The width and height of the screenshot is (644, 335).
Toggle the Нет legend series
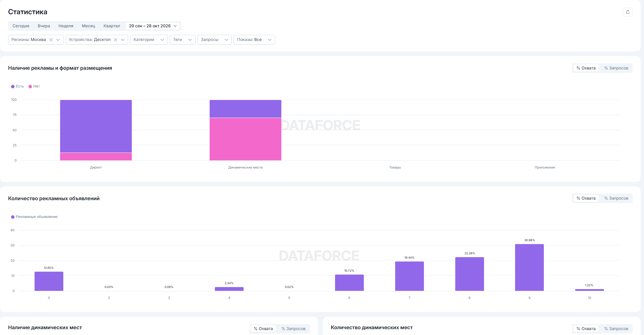pyautogui.click(x=34, y=86)
